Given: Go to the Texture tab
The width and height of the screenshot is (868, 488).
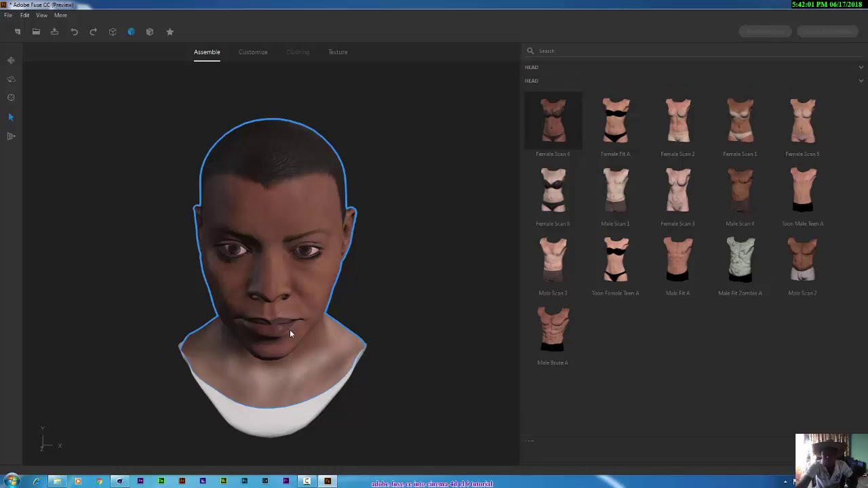Looking at the screenshot, I should (338, 52).
